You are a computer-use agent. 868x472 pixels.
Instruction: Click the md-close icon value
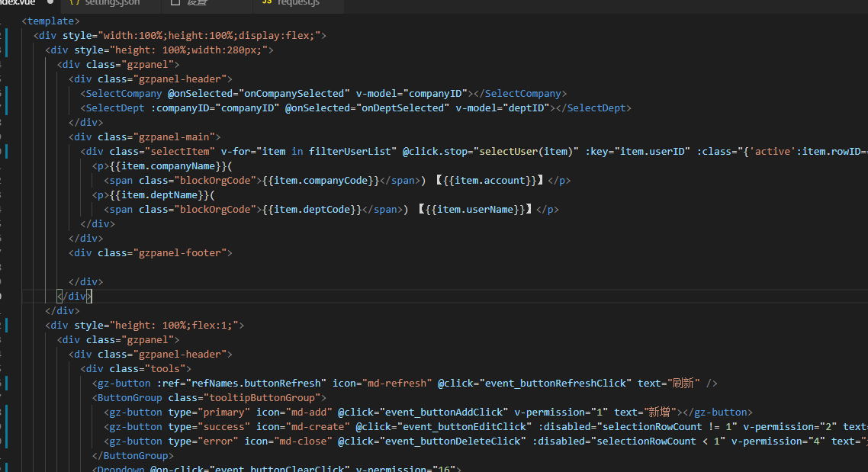303,441
